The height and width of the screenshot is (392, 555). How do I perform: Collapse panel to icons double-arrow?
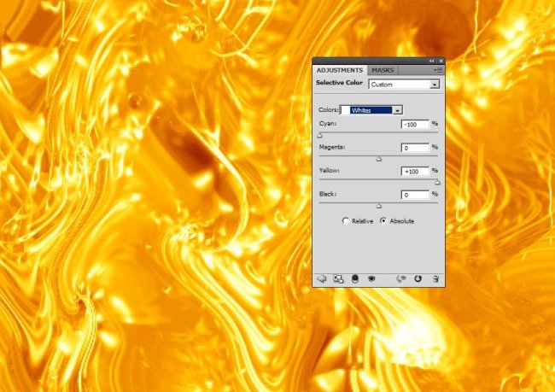pyautogui.click(x=431, y=61)
